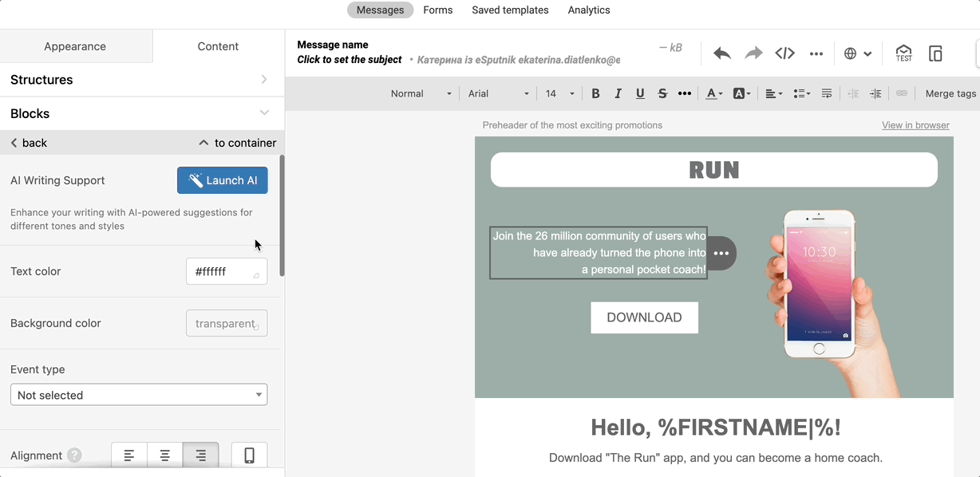The width and height of the screenshot is (980, 477).
Task: Open the Event type dropdown
Action: [138, 395]
